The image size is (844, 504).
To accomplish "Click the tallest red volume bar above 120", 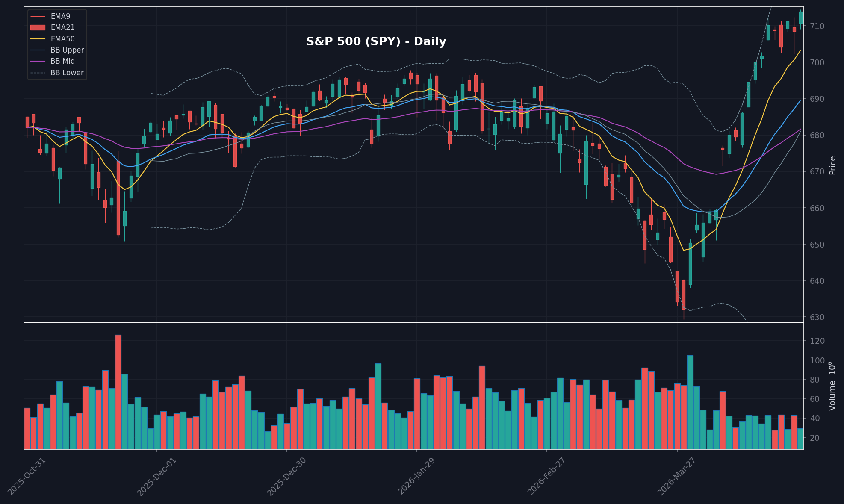I will (118, 392).
